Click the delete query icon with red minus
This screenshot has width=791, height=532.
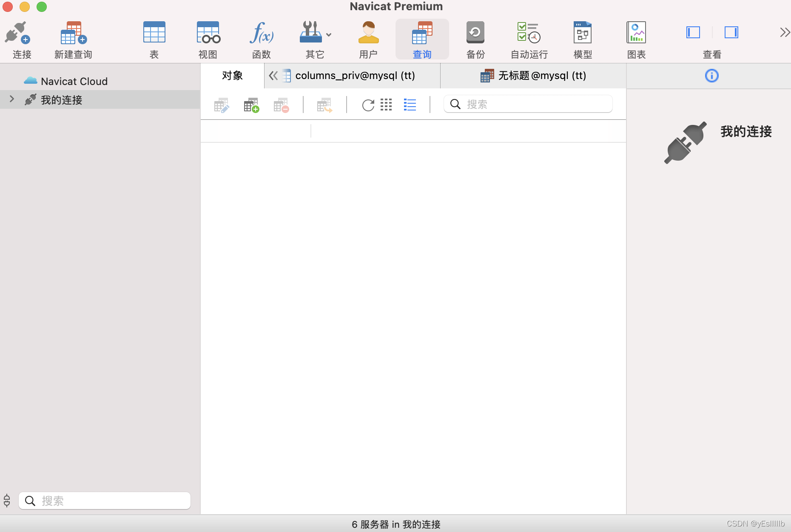281,105
